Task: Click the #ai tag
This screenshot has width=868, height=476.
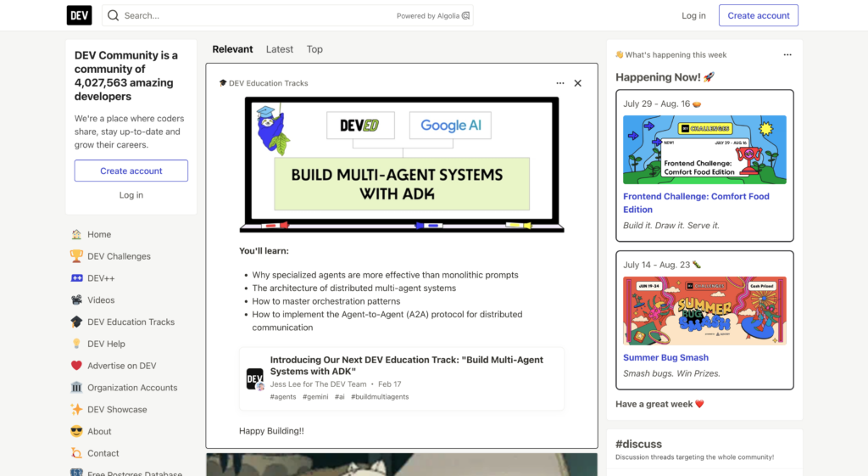Action: click(340, 397)
